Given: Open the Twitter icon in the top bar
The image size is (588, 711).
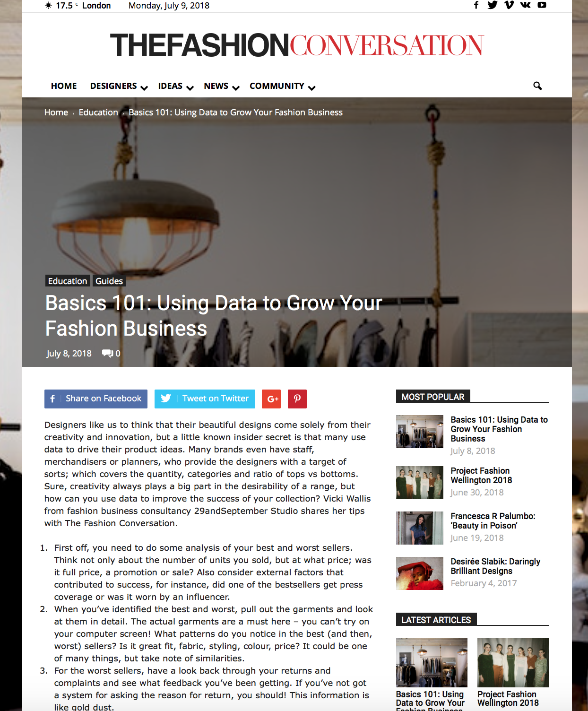Looking at the screenshot, I should (493, 5).
